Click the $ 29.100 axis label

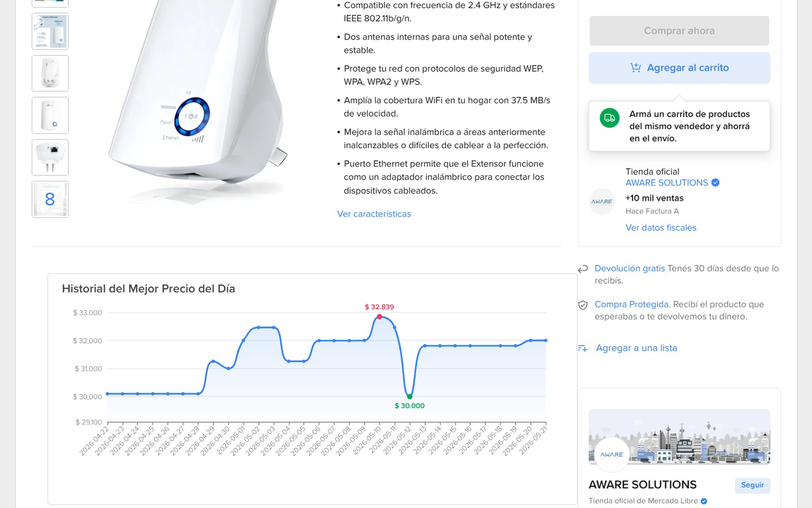pyautogui.click(x=88, y=422)
